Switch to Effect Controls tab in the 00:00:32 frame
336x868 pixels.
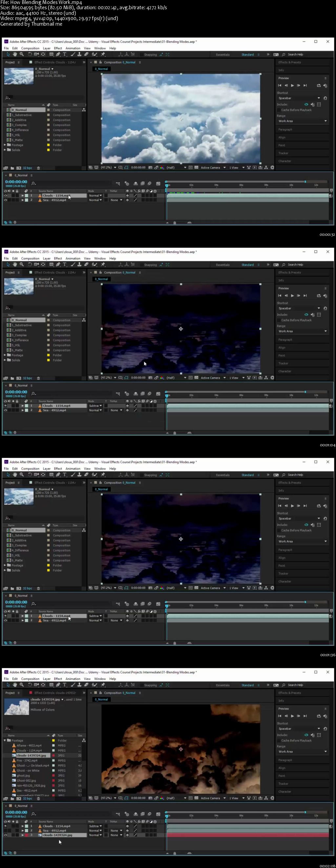pyautogui.click(x=55, y=62)
